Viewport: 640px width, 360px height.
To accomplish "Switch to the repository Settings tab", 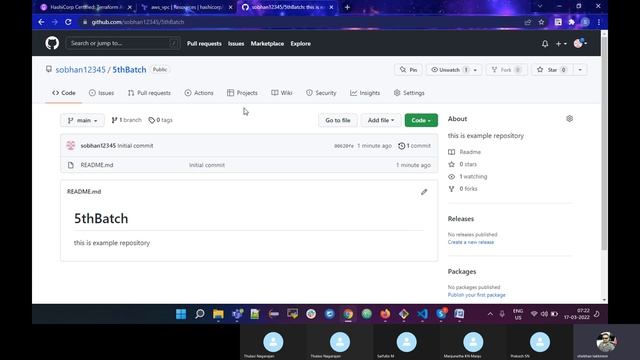I will 409,93.
